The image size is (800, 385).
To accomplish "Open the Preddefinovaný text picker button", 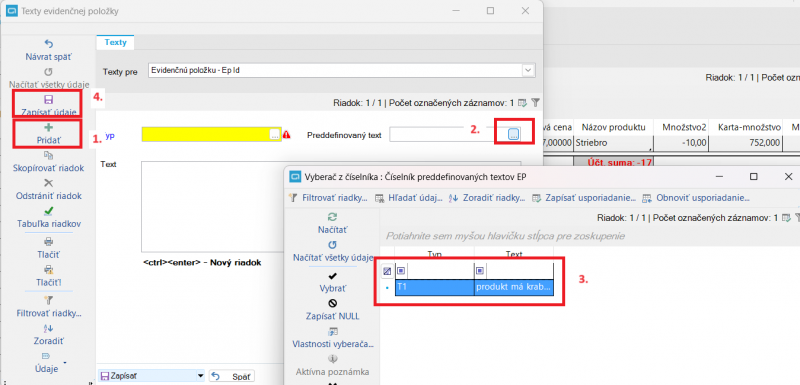I will tap(513, 134).
